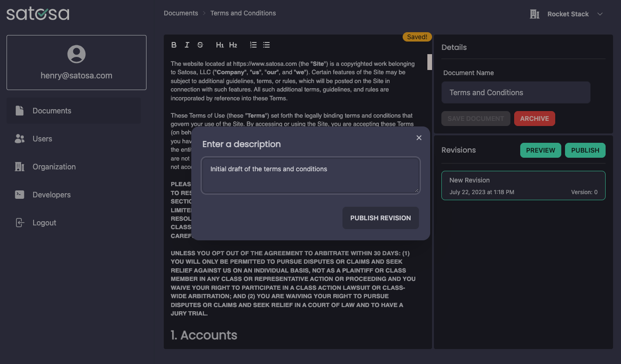Click the Publish button in Revisions
621x364 pixels.
[x=585, y=150]
